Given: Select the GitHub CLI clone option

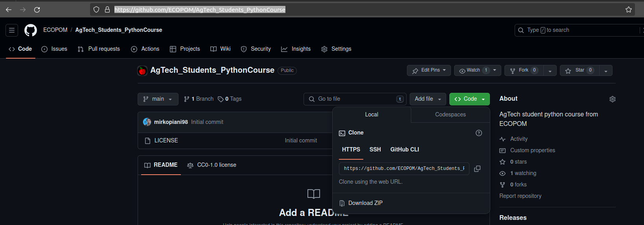Looking at the screenshot, I should coord(405,149).
